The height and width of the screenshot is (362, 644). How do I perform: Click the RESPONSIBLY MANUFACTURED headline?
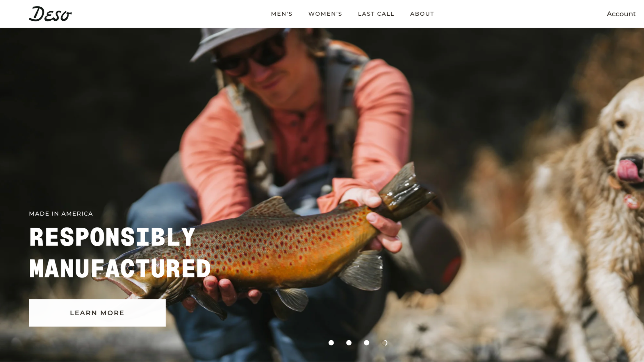point(120,252)
